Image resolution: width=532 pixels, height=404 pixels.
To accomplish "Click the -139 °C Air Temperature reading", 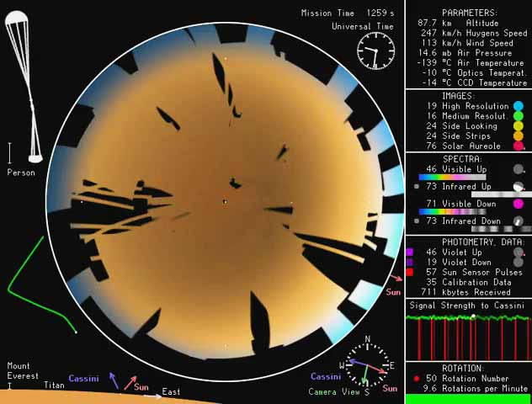I will point(471,63).
